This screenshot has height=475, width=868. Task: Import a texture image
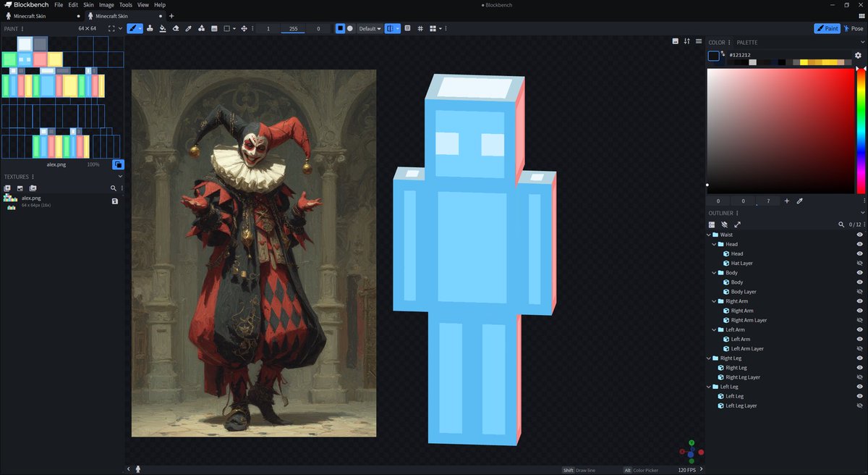[x=20, y=188]
